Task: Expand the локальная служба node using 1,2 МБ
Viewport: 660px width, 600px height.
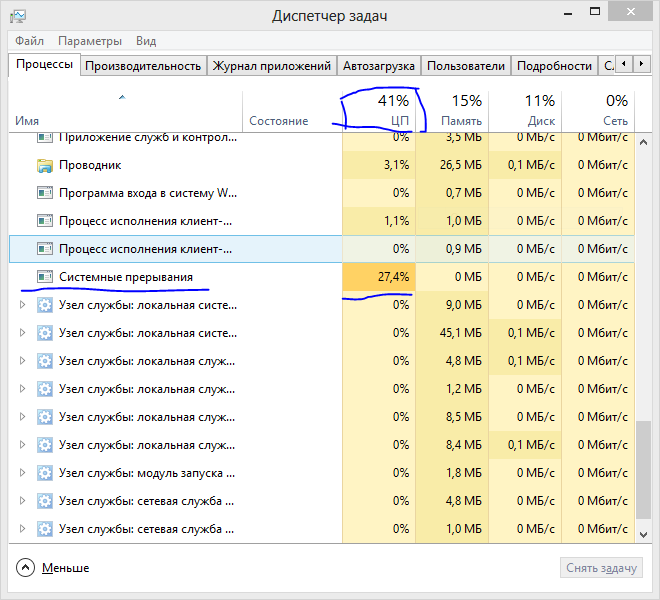Action: point(22,389)
